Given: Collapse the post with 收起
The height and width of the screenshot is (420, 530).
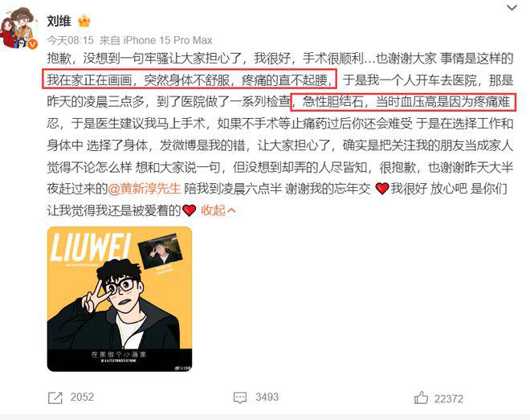Looking at the screenshot, I should pyautogui.click(x=213, y=210).
